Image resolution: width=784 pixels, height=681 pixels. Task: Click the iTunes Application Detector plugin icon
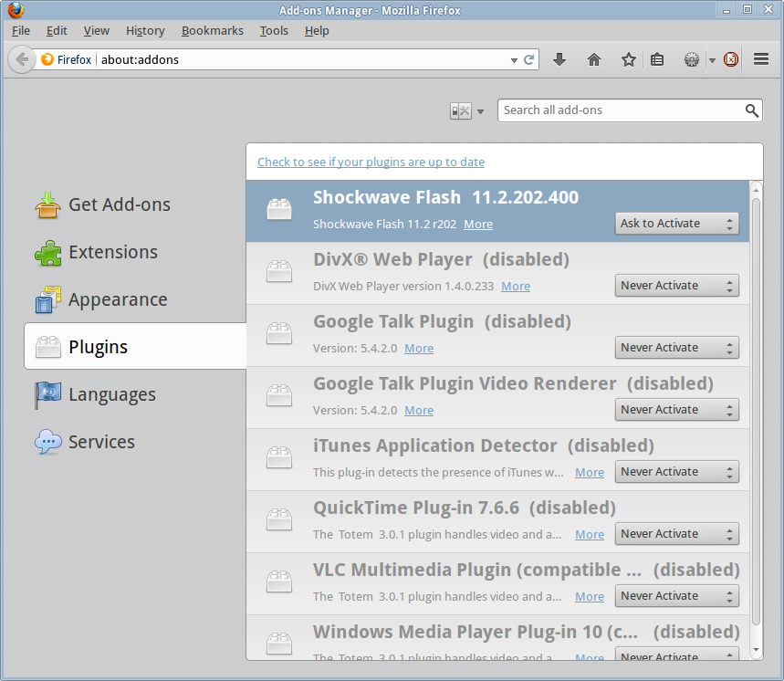click(x=279, y=457)
